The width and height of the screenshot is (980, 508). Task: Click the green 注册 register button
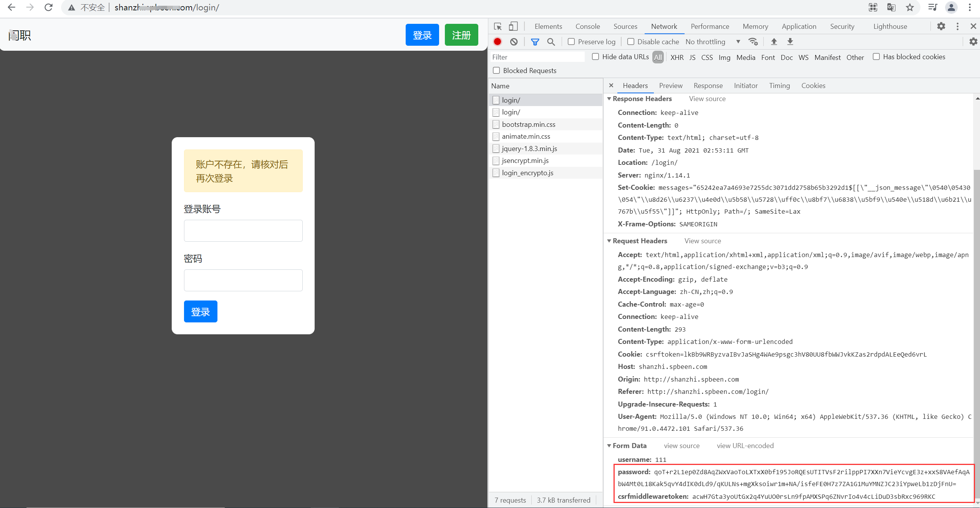pos(461,35)
